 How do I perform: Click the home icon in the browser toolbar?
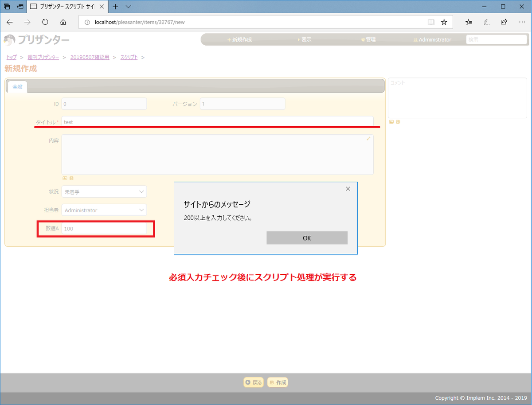coord(63,22)
